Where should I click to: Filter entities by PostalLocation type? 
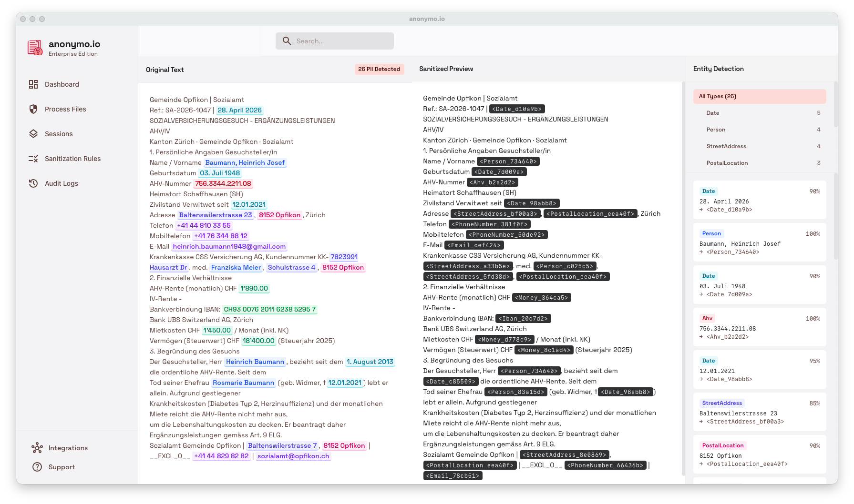tap(760, 163)
